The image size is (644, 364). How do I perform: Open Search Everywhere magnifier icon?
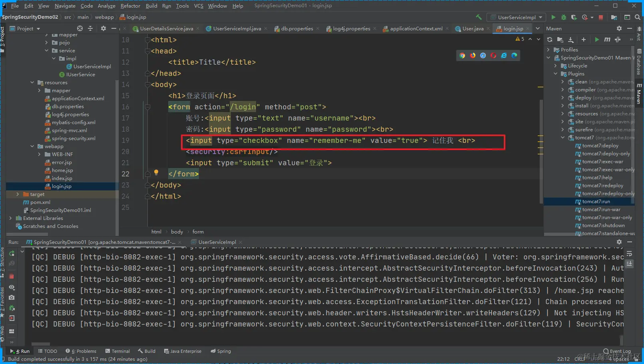pos(637,17)
